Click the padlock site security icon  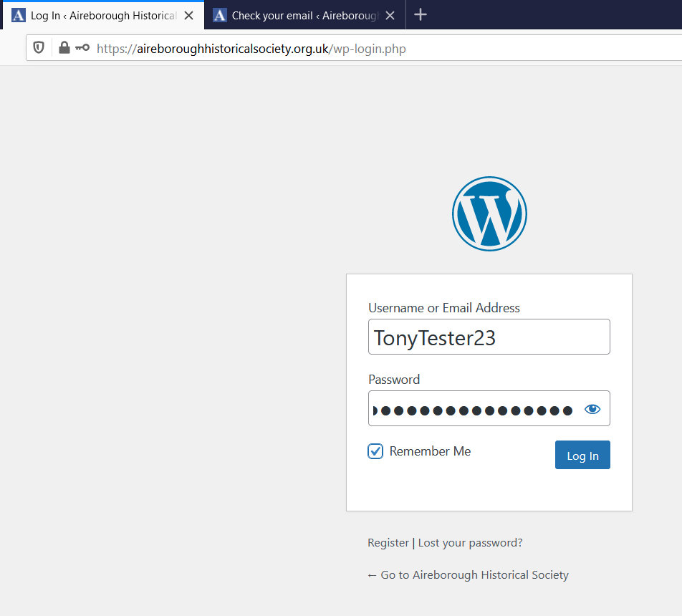[64, 48]
